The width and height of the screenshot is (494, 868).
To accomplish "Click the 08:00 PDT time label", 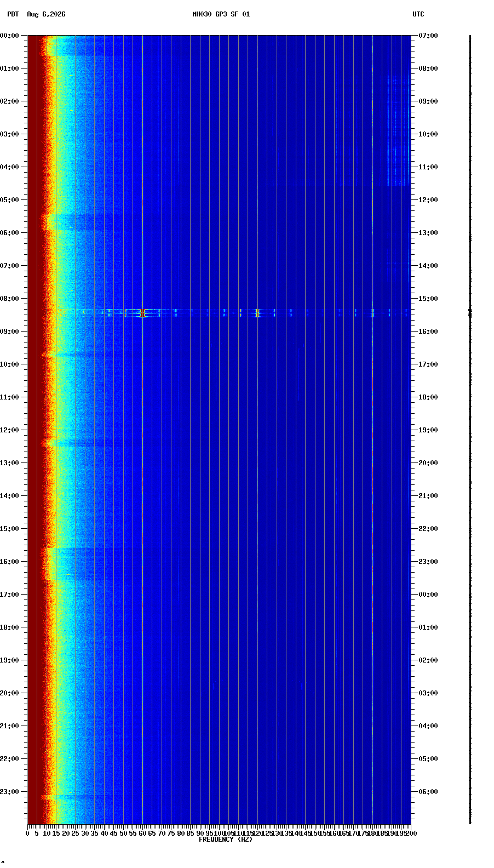I will (x=9, y=299).
